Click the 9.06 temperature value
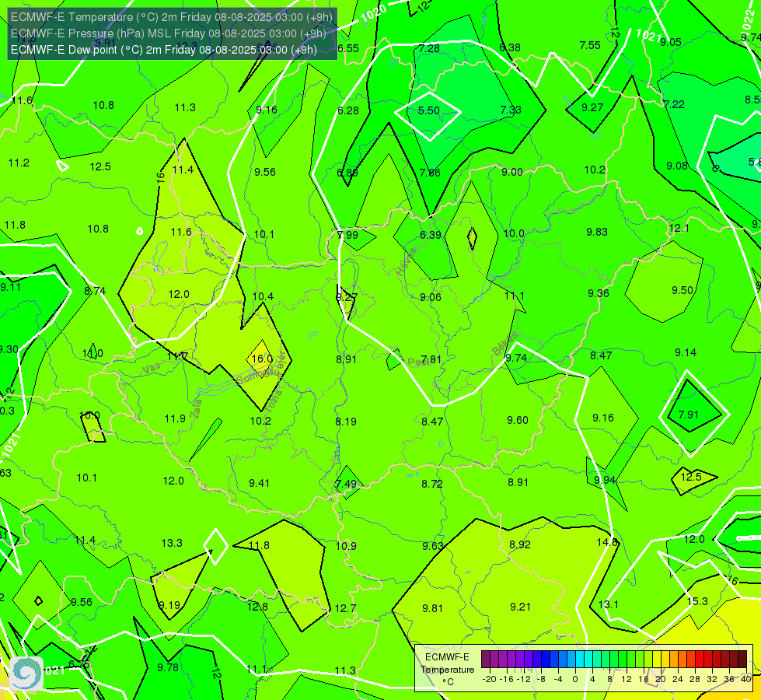This screenshot has width=761, height=700. point(431,297)
